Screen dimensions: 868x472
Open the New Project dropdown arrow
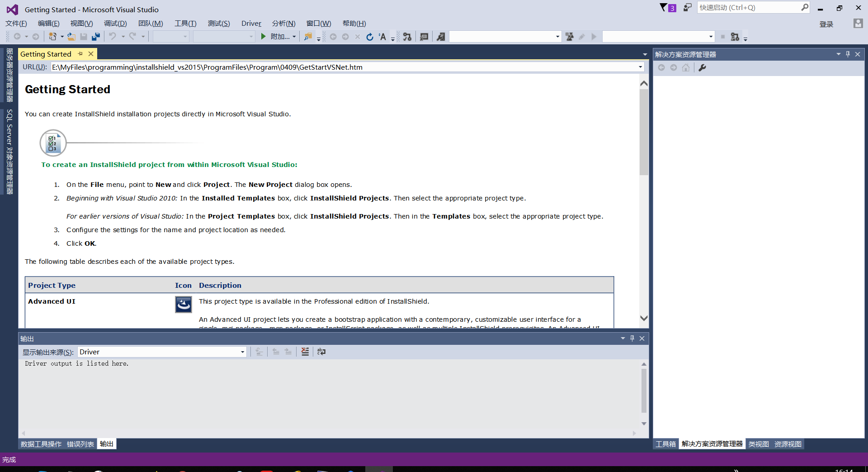tap(62, 37)
